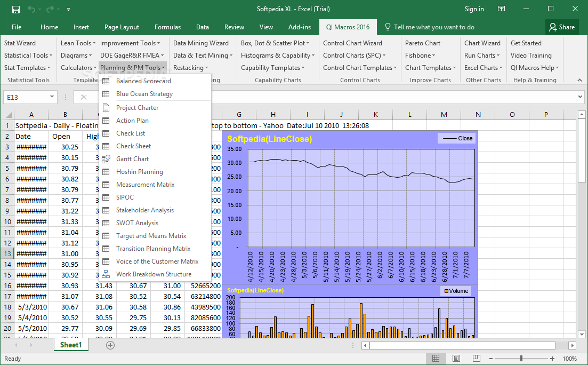Screen dimensions: 588x365
Task: Click Gantt Chart icon in menu
Action: tap(106, 159)
